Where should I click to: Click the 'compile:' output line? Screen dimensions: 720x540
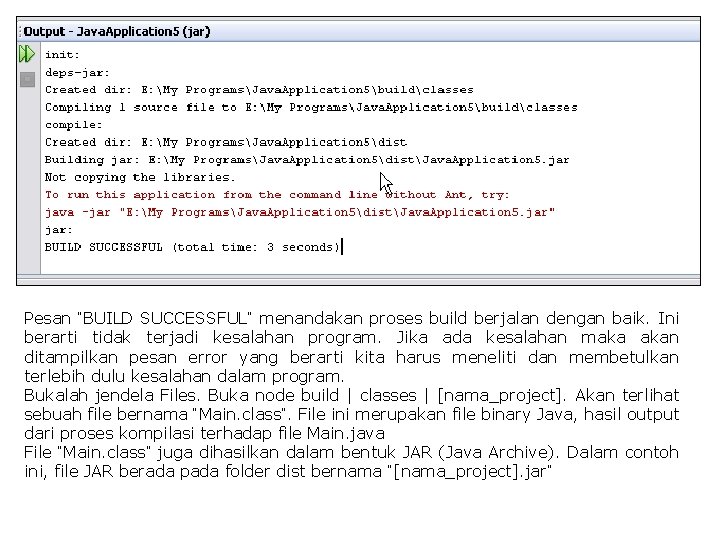click(73, 125)
